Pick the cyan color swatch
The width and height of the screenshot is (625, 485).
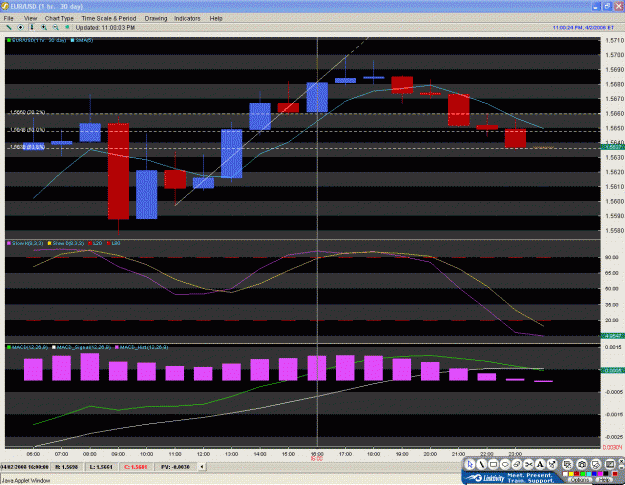pos(589,474)
